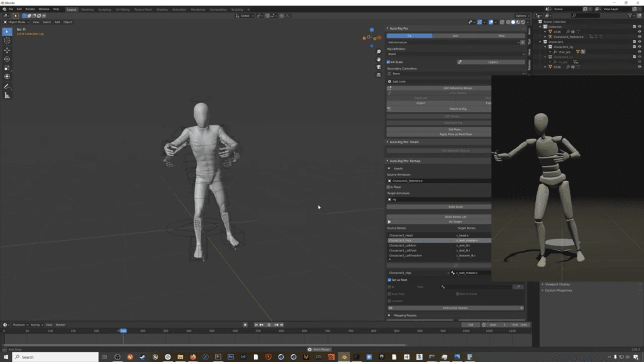Open the Render menu
644x362 pixels.
click(x=30, y=9)
